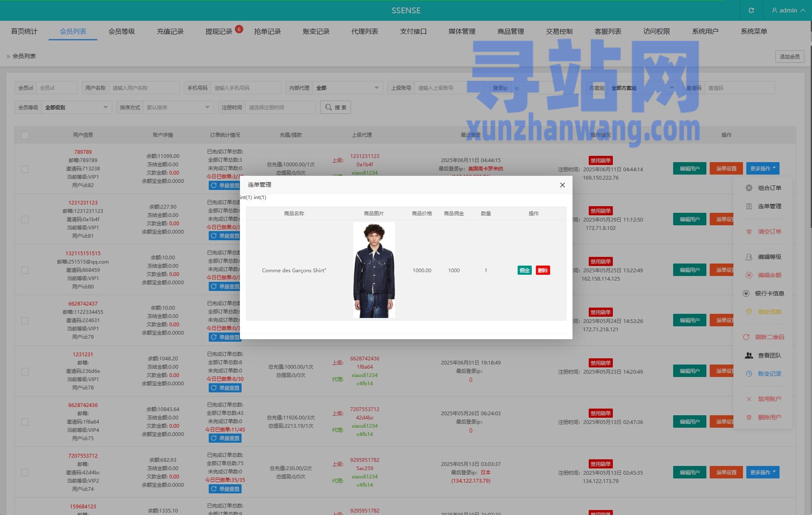Close the 连单管理 dialog

tap(563, 185)
